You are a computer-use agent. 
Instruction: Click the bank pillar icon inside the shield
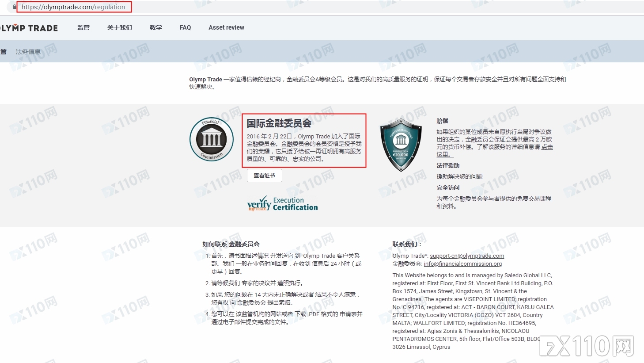pyautogui.click(x=400, y=139)
